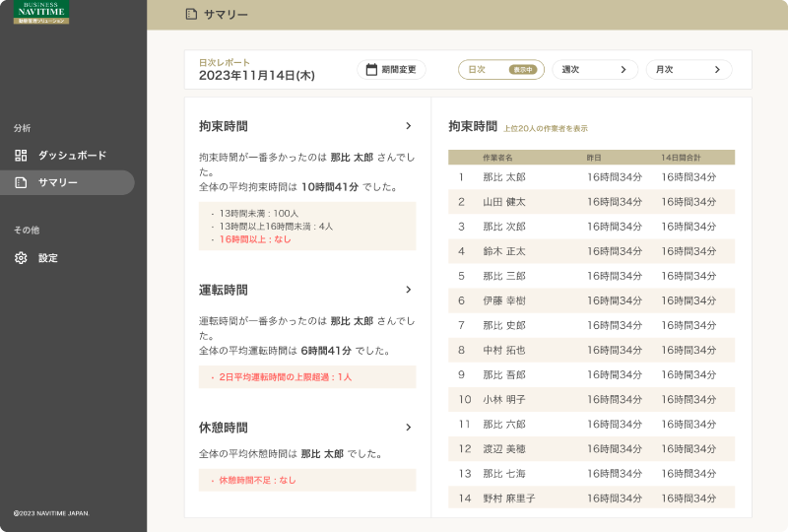Click the 14日間合計 column header

click(x=681, y=158)
